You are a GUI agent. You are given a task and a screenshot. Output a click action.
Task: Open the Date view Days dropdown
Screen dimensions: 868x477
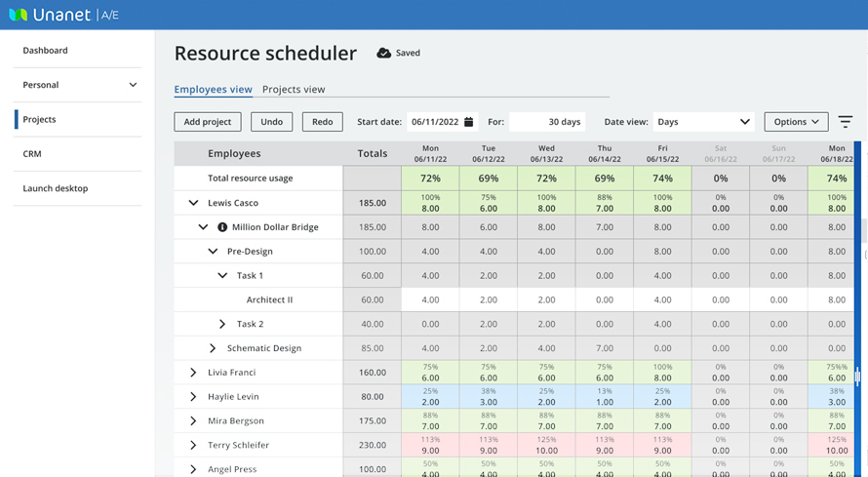[x=703, y=122]
